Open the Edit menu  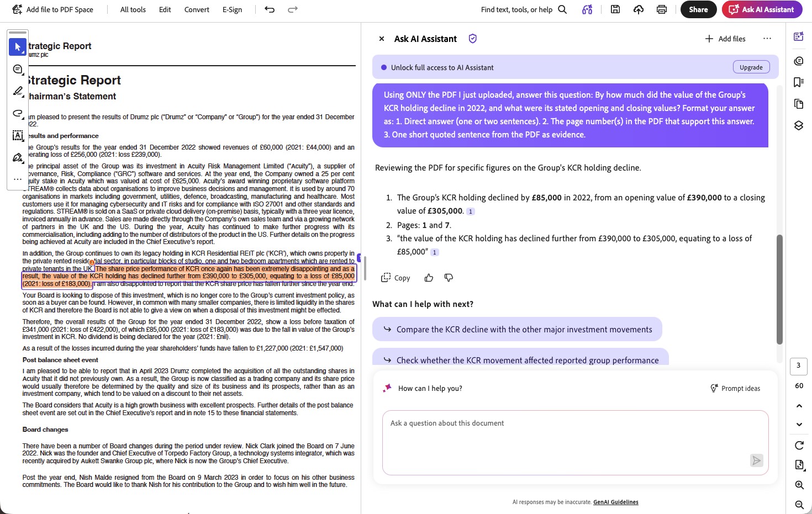165,9
